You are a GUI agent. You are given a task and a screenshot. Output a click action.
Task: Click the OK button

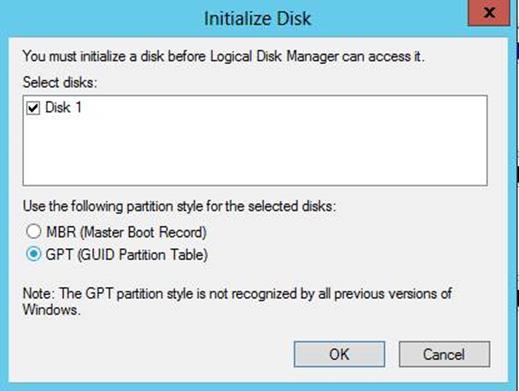pos(339,354)
